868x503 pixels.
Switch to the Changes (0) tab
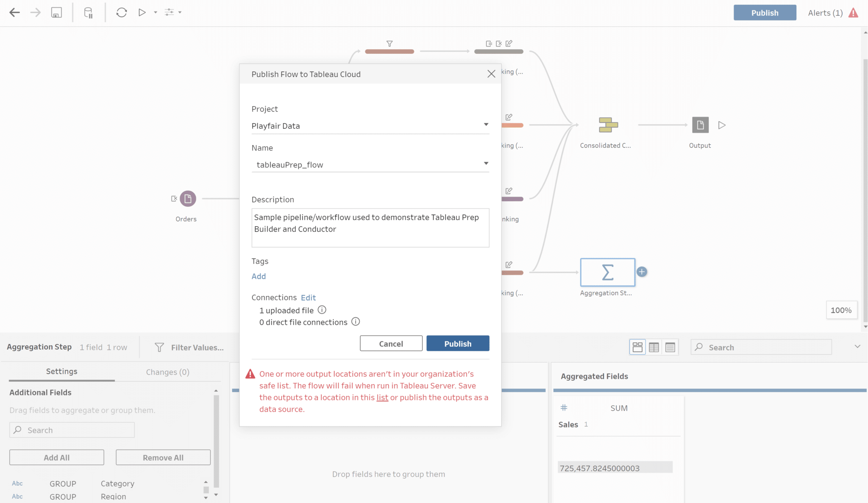point(167,372)
